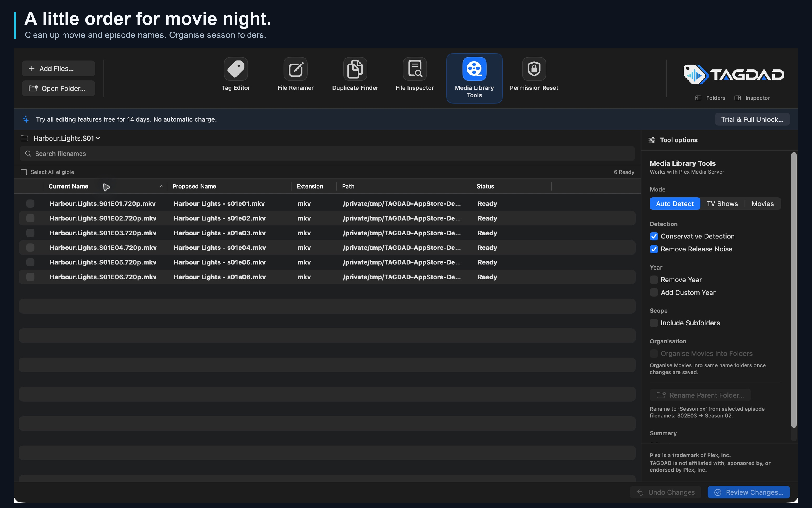This screenshot has height=508, width=812.
Task: Switch mode to TV Shows
Action: coord(722,203)
